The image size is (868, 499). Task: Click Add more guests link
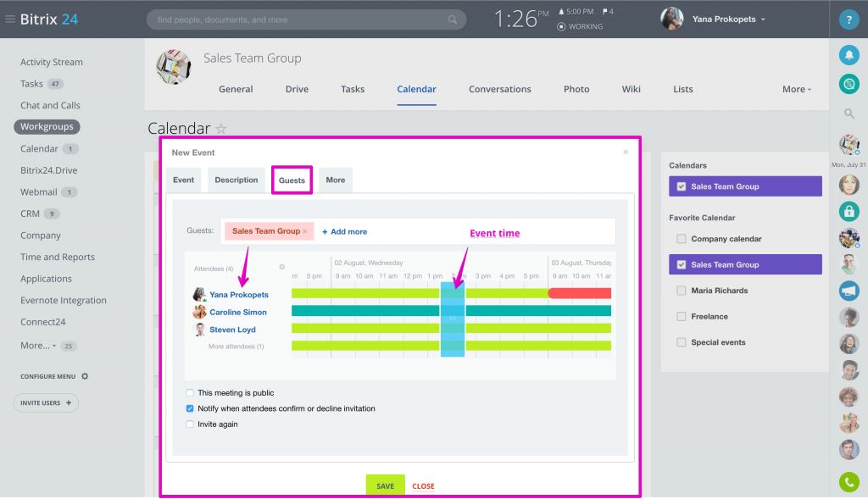(x=344, y=232)
